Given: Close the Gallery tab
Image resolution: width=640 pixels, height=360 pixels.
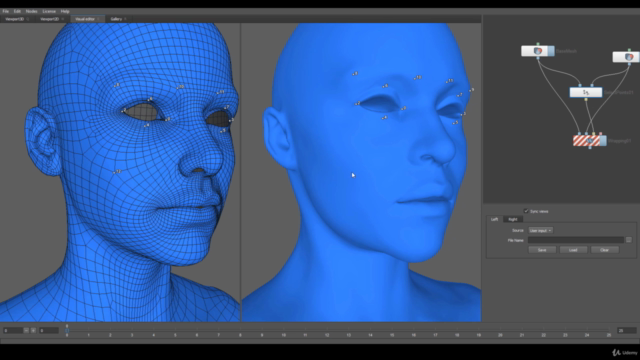Looking at the screenshot, I should [x=125, y=19].
